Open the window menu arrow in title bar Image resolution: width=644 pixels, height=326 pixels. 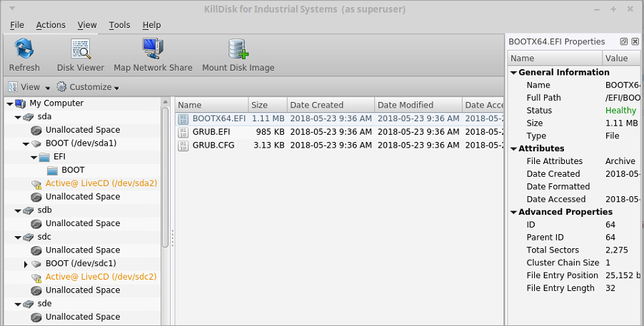coord(12,9)
